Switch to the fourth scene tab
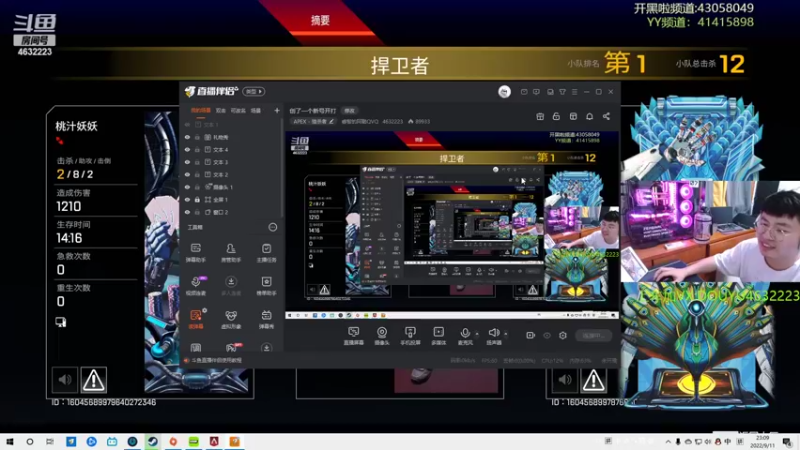Image resolution: width=800 pixels, height=450 pixels. click(256, 110)
